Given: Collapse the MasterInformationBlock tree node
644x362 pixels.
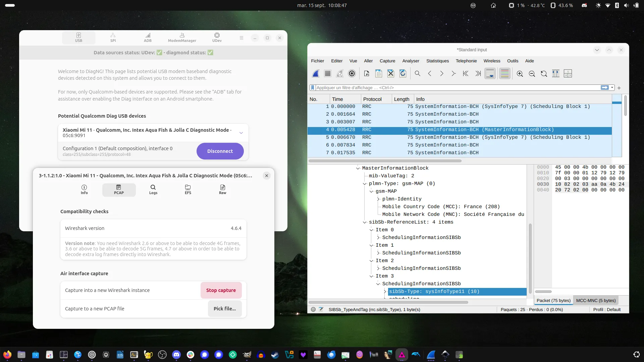Looking at the screenshot, I should 358,168.
